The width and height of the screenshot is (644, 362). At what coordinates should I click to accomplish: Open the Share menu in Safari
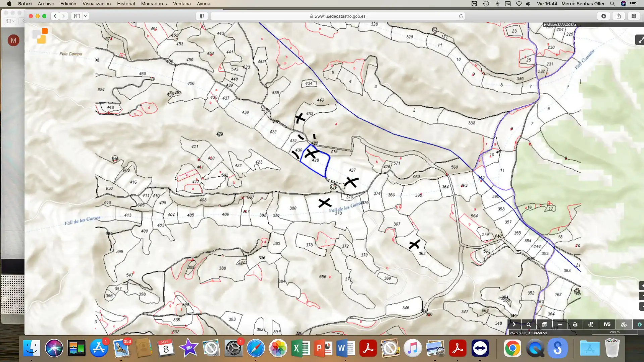pos(619,16)
